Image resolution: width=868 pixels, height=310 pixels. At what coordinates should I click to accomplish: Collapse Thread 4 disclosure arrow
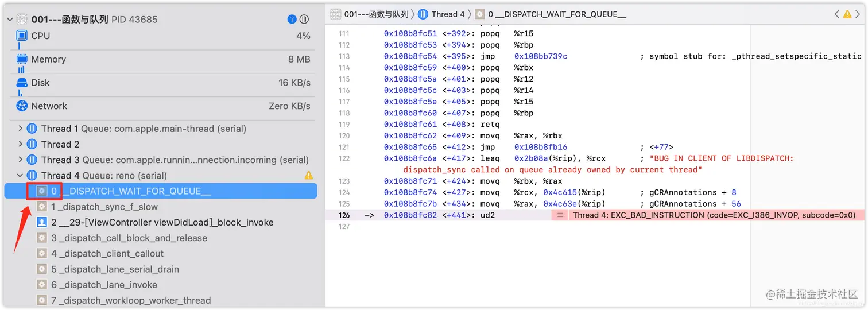tap(21, 175)
